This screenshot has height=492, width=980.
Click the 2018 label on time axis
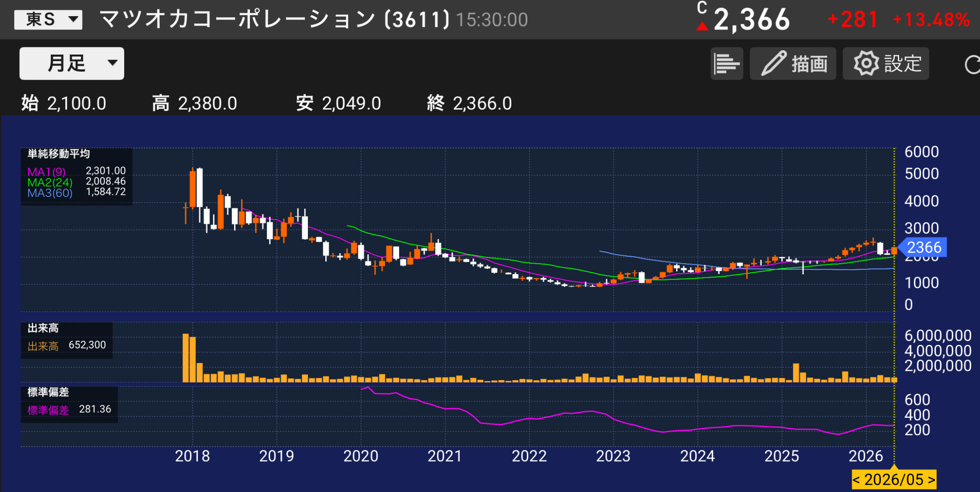[x=192, y=456]
